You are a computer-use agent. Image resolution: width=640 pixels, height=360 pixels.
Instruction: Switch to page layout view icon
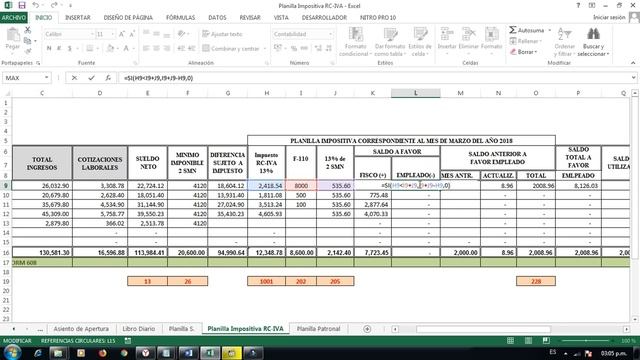528,340
